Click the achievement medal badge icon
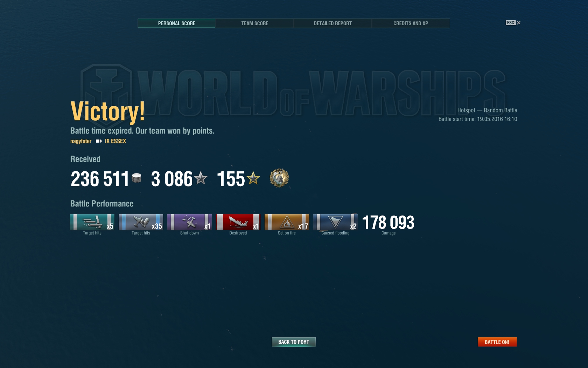 coord(279,178)
